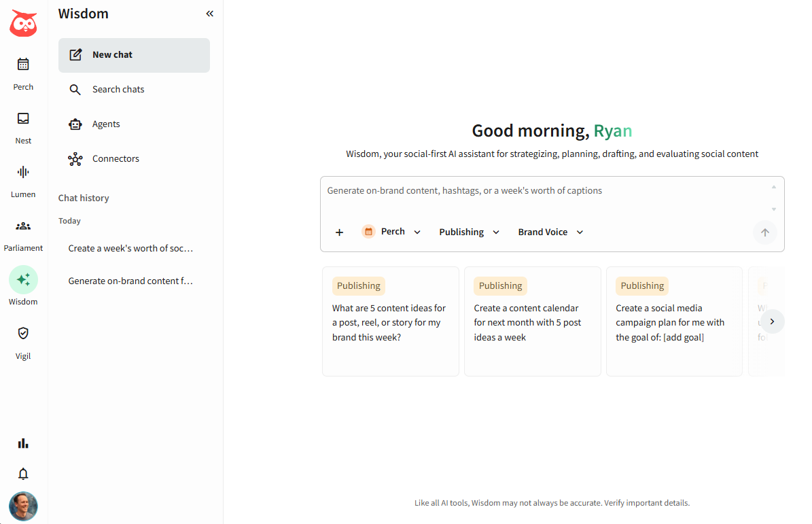Click the send arrow button

pyautogui.click(x=765, y=232)
